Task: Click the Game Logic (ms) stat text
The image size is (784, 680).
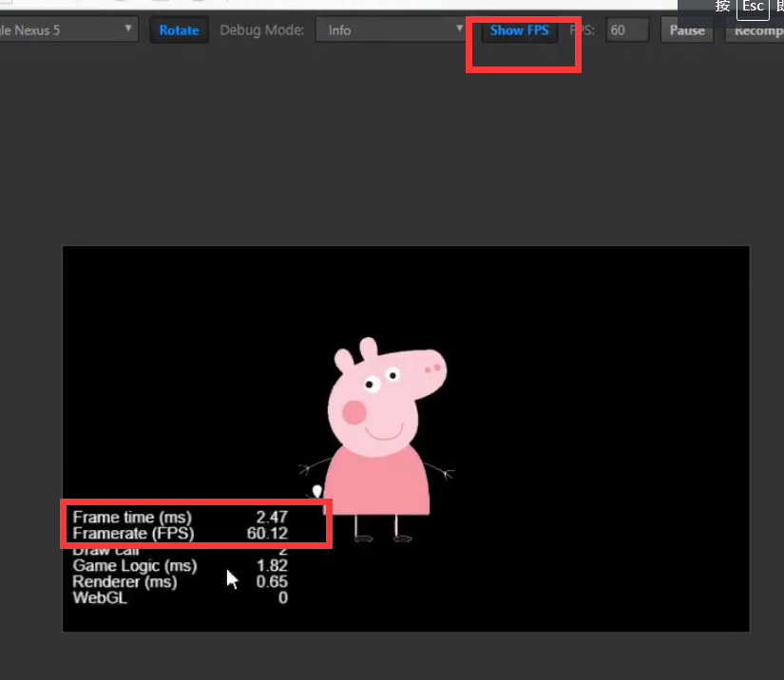Action: coord(135,566)
